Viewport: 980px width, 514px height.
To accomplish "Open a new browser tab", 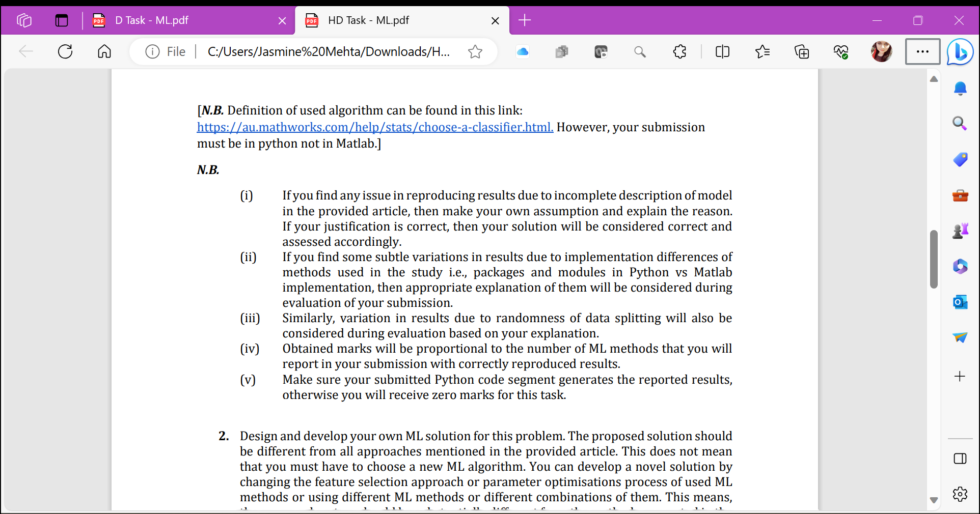I will pos(525,20).
